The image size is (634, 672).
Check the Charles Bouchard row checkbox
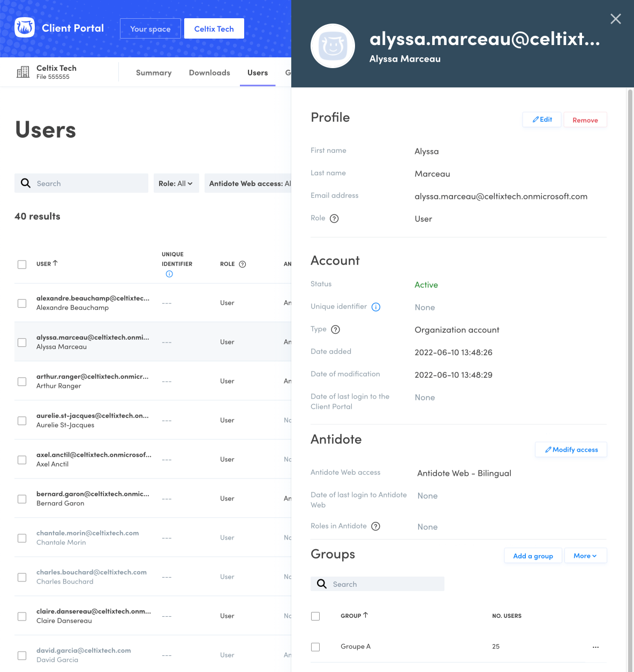coord(22,577)
